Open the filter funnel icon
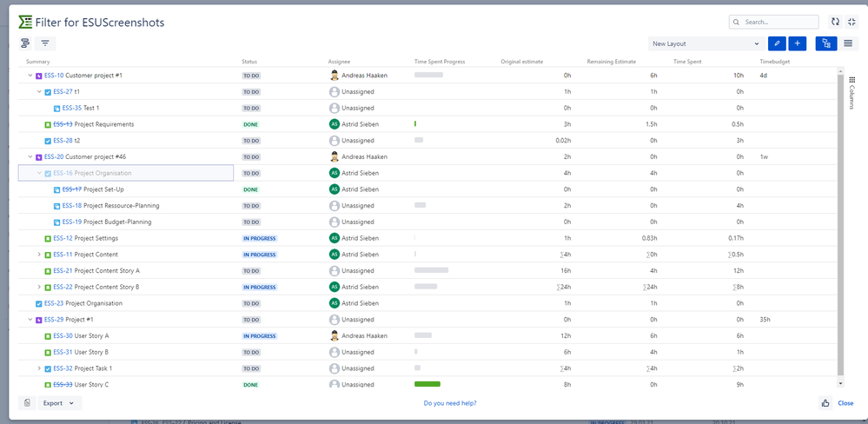 [x=45, y=43]
